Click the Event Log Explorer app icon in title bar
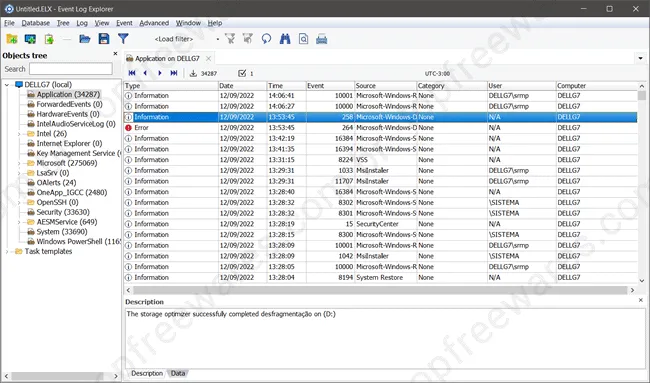The width and height of the screenshot is (650, 383). pyautogui.click(x=9, y=9)
